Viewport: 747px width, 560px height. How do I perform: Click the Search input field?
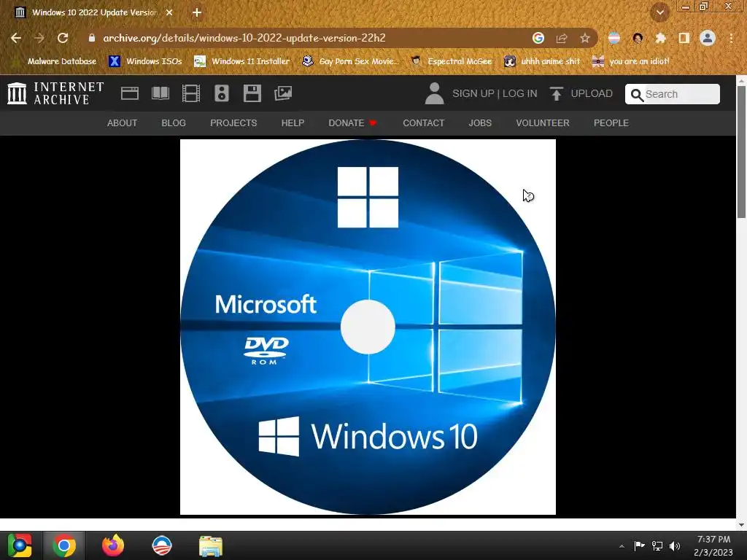click(672, 94)
